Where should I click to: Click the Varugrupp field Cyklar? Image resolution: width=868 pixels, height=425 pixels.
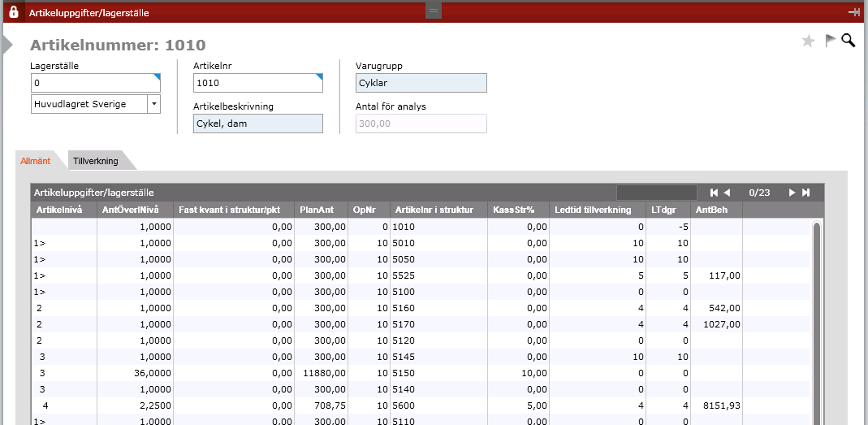[421, 83]
